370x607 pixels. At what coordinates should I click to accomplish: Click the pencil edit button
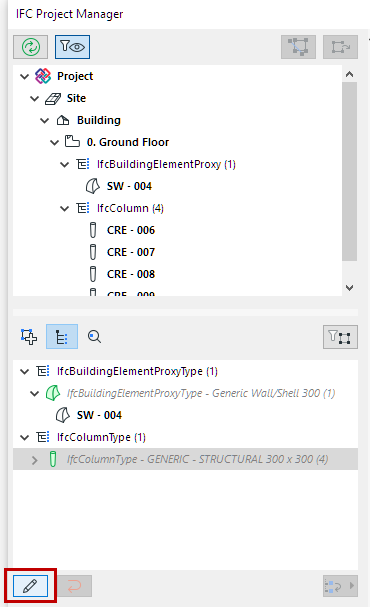30,586
